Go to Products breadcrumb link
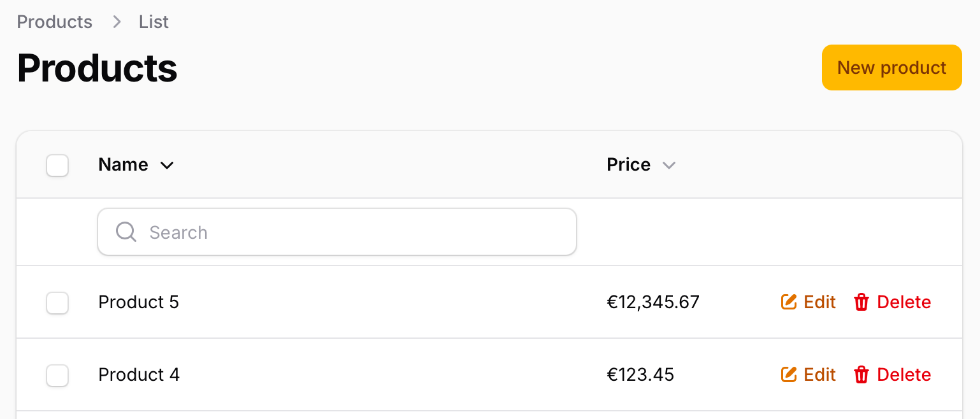This screenshot has width=980, height=419. tap(55, 22)
